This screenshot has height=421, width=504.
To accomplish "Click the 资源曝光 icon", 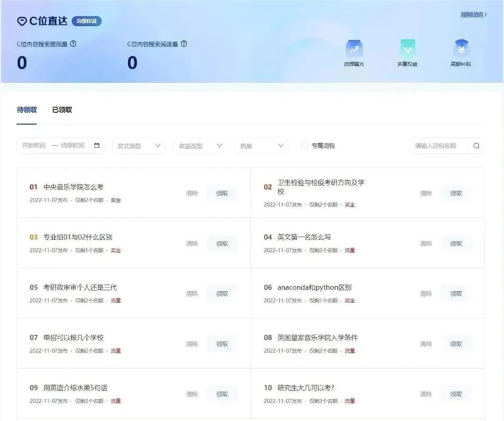I will pyautogui.click(x=353, y=49).
